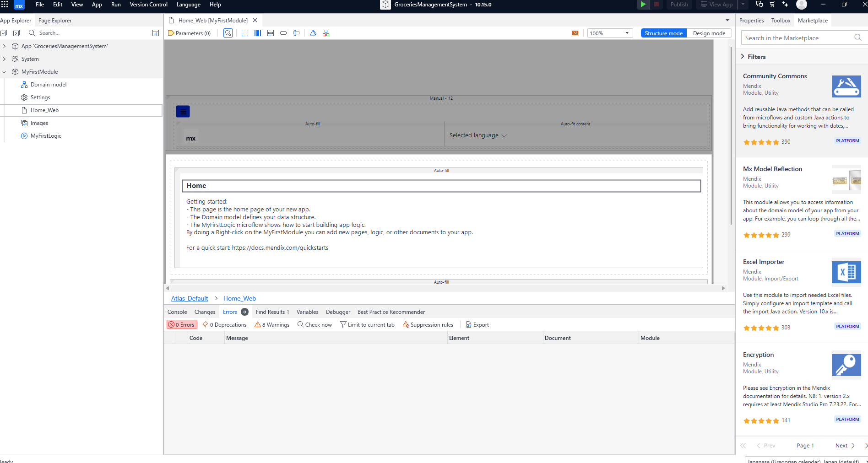Run the app with the green play icon

[x=643, y=4]
